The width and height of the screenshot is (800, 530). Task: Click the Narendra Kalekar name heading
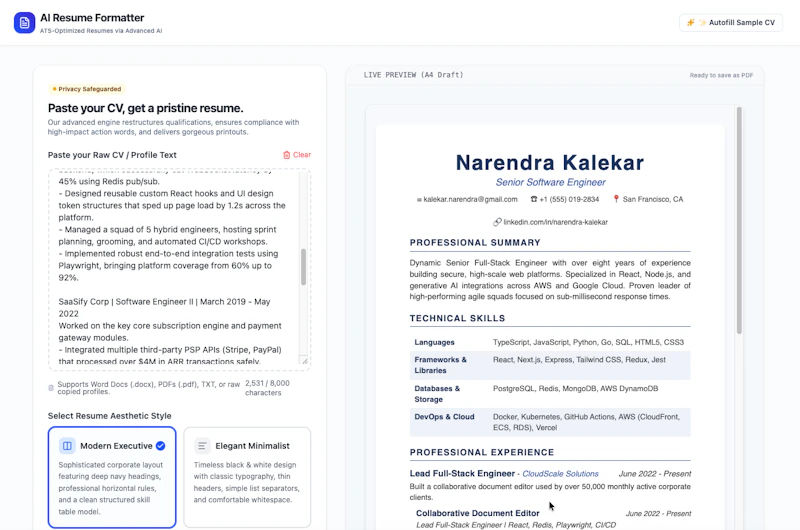pos(550,163)
